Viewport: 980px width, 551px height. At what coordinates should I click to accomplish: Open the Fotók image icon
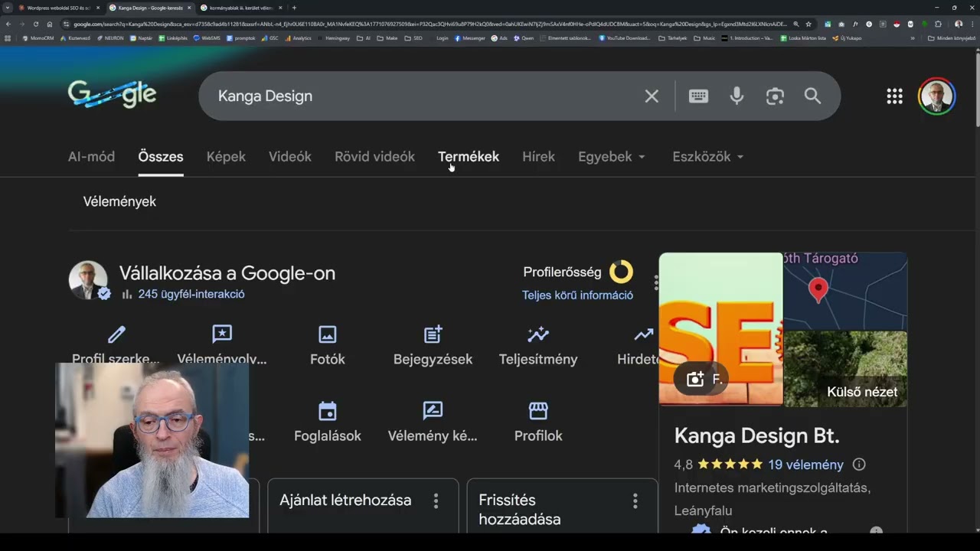(328, 334)
